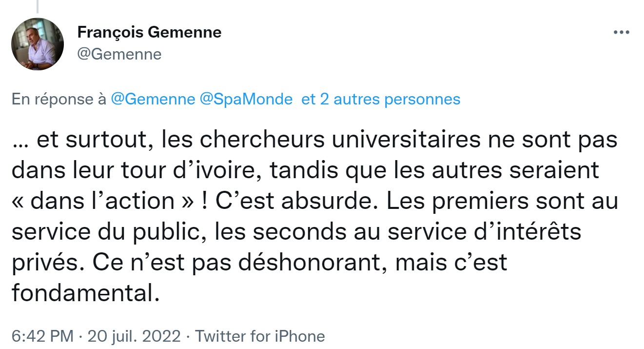The image size is (644, 349).
Task: Click the date 20 juil. 2022
Action: 135,336
